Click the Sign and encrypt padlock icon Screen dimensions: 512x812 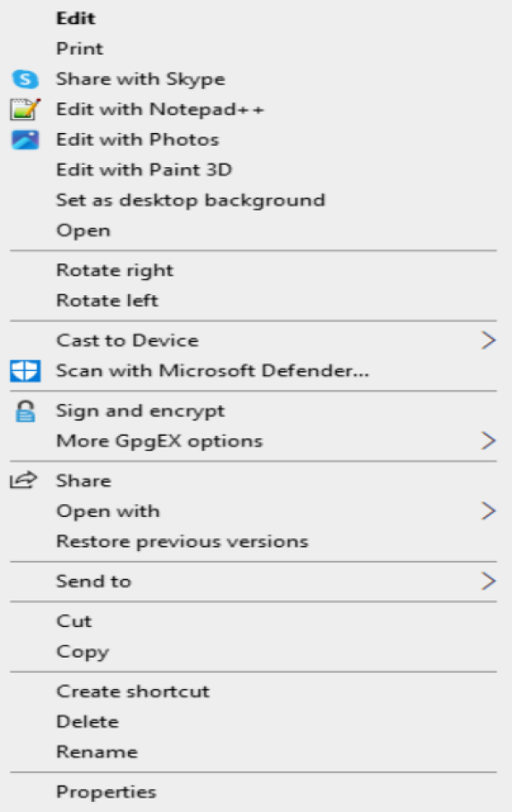25,412
